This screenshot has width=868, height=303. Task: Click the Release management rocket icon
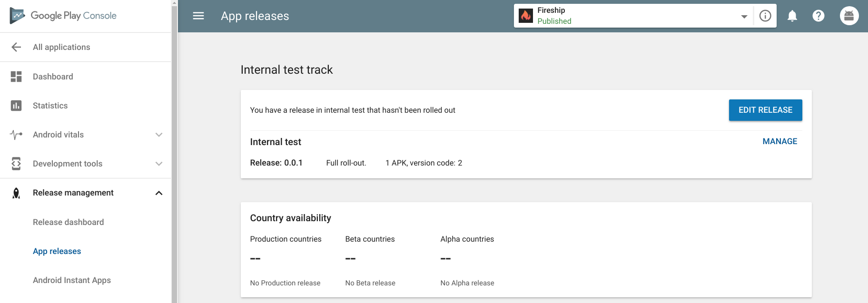point(16,193)
